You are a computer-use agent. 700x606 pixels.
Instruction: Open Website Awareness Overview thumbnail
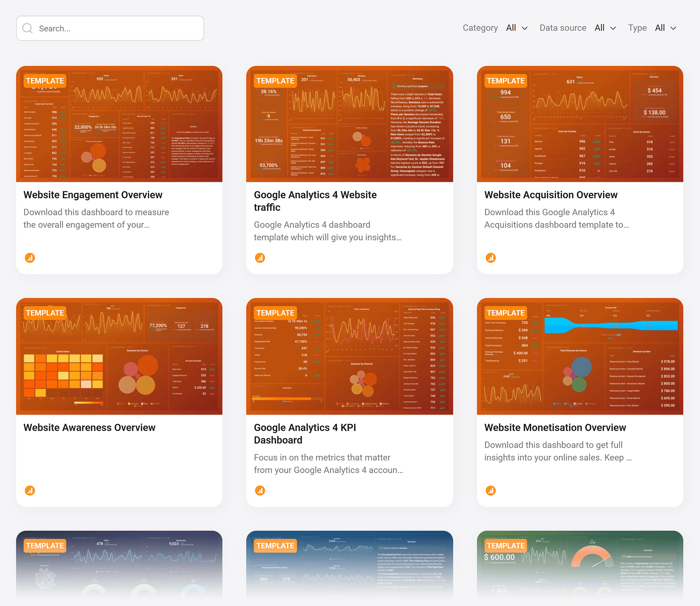119,356
